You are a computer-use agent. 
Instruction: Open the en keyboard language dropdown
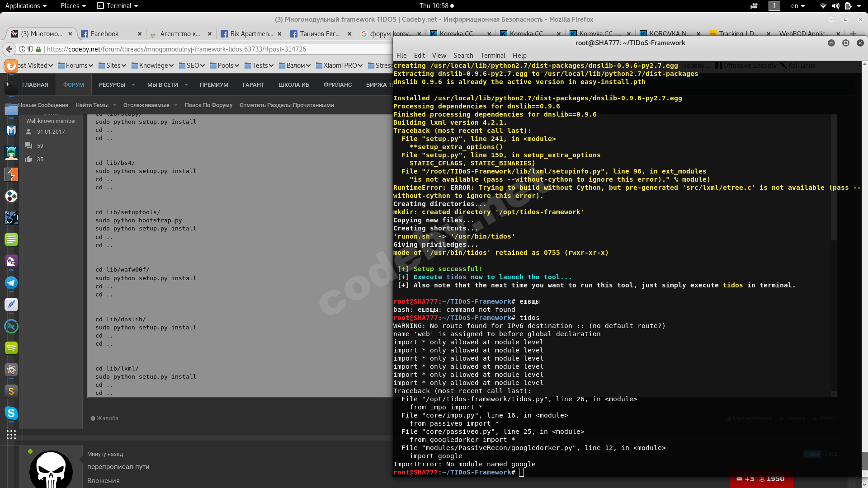click(x=797, y=6)
